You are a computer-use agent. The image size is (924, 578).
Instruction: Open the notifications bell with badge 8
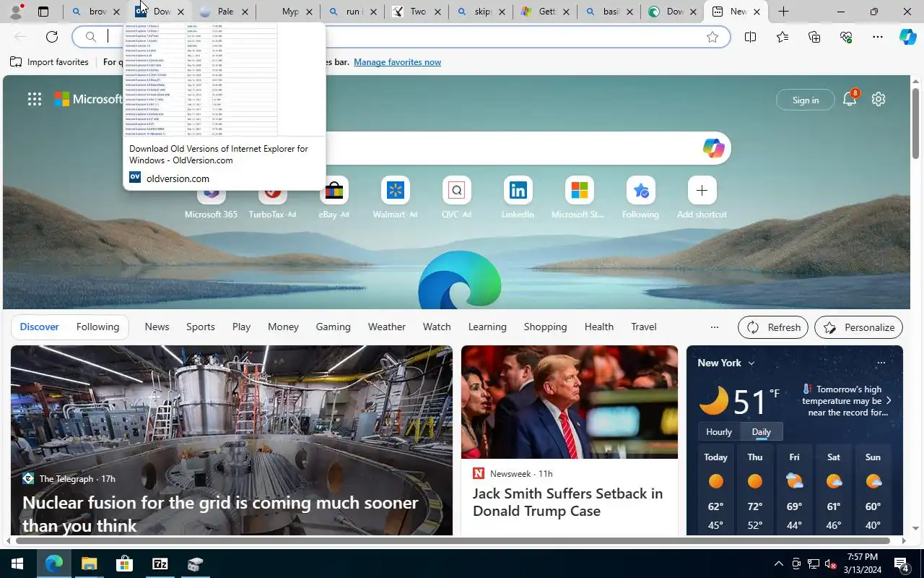pos(850,99)
